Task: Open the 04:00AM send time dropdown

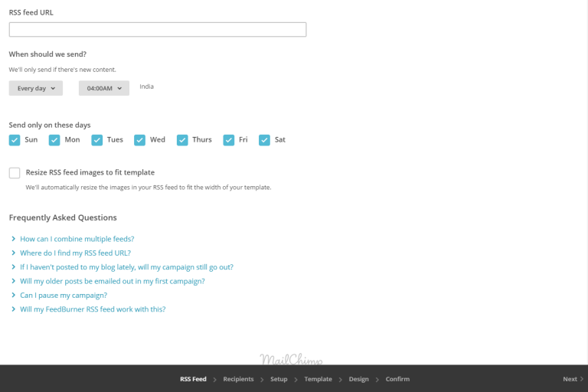Action: (x=103, y=88)
